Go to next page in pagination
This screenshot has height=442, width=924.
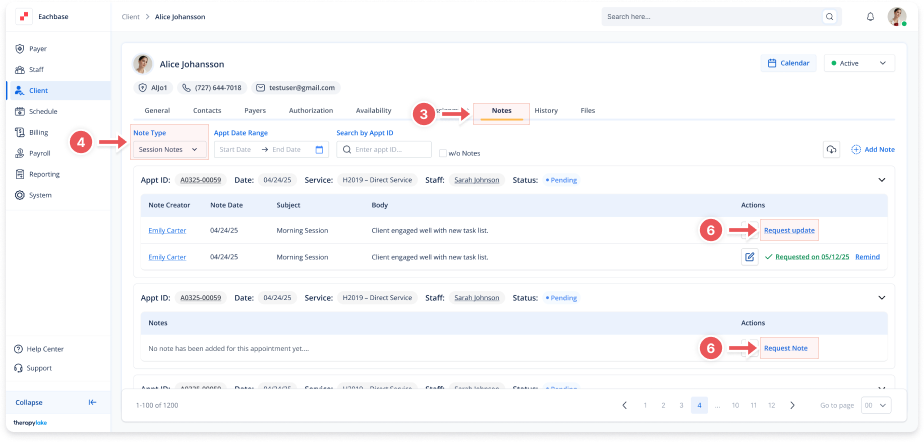coord(792,405)
